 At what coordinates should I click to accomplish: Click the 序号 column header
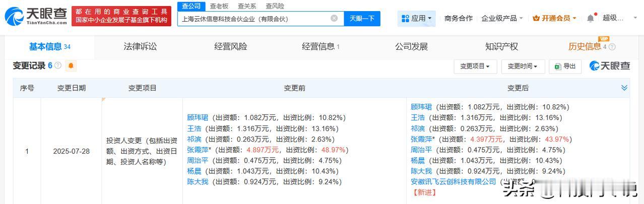tap(27, 88)
